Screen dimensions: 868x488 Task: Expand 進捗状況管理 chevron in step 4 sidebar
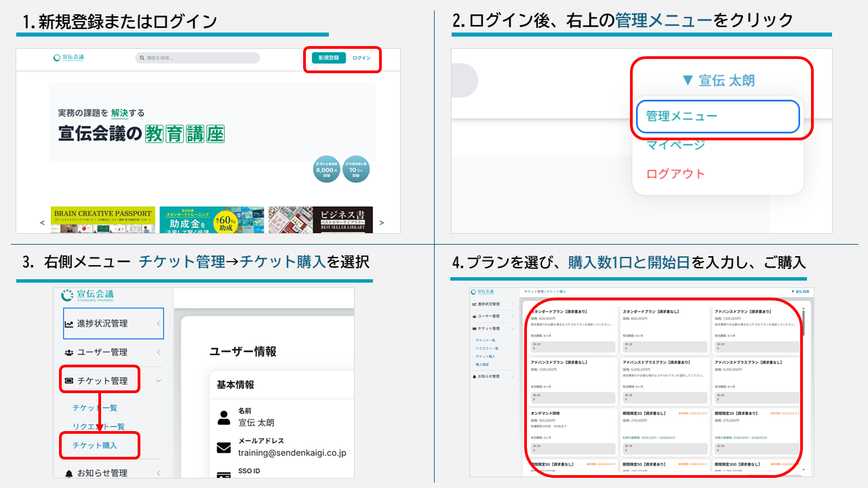click(x=514, y=304)
